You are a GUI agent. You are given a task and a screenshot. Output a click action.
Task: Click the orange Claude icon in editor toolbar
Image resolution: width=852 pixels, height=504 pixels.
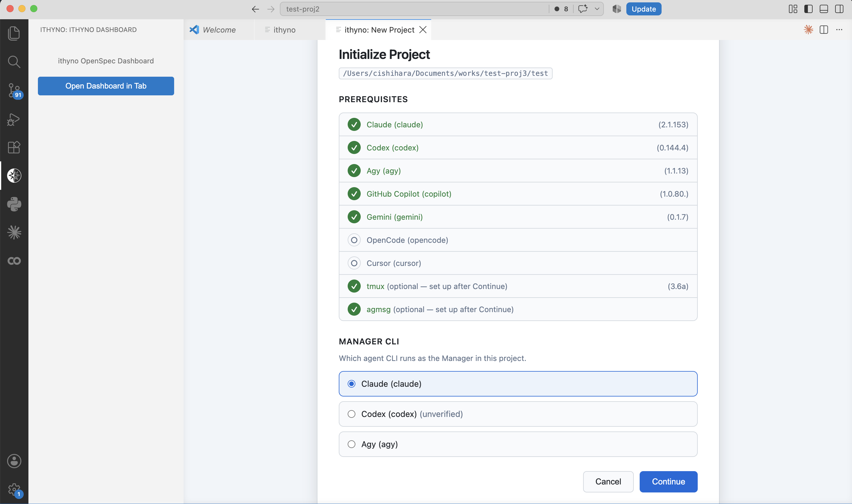coord(808,30)
